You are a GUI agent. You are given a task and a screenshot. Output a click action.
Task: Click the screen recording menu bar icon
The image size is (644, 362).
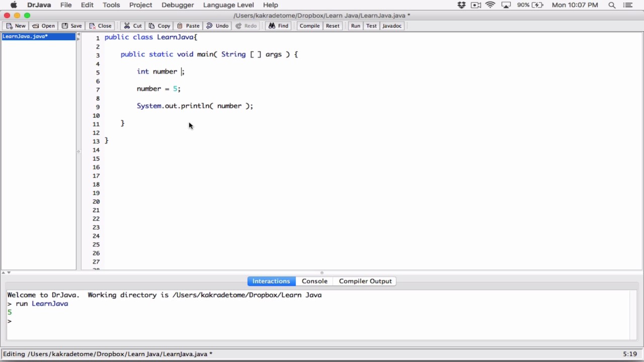point(476,5)
